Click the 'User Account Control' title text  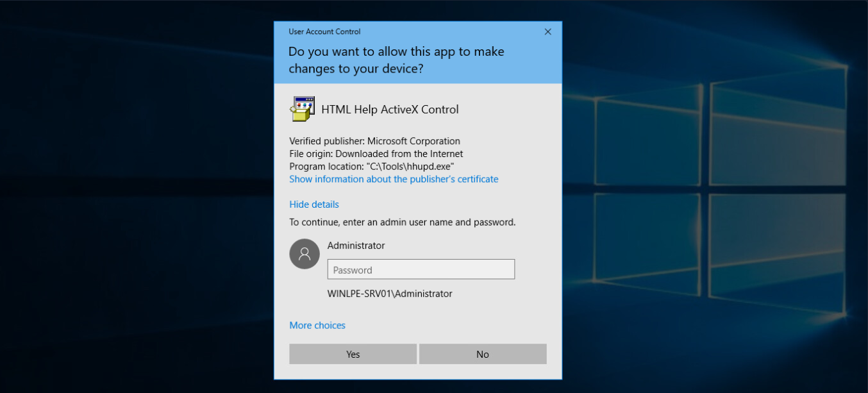[324, 31]
